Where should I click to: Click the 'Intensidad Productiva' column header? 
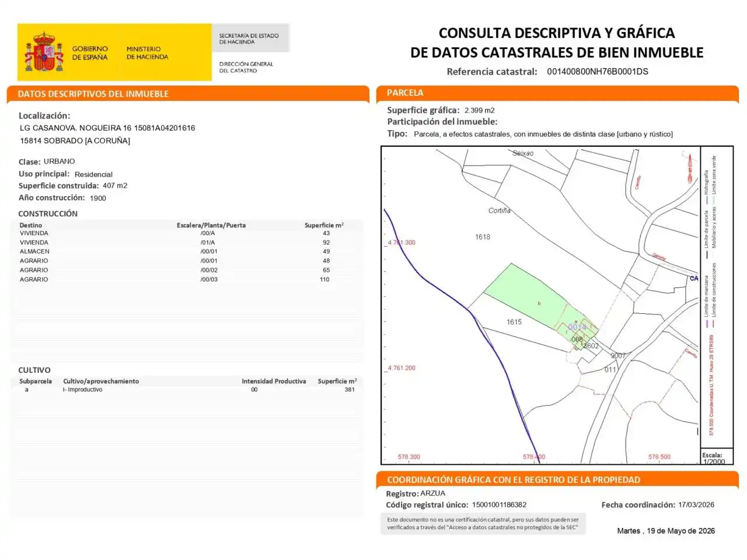274,381
